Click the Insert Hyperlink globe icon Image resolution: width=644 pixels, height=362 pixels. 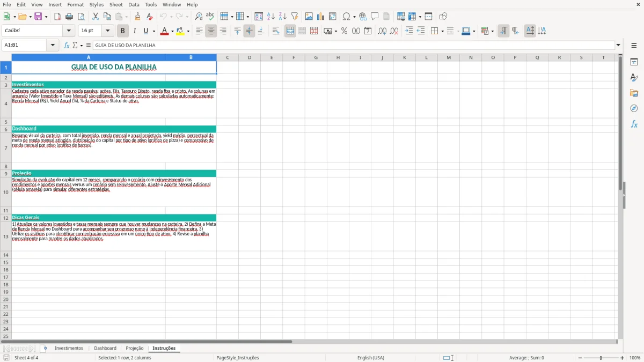click(363, 17)
